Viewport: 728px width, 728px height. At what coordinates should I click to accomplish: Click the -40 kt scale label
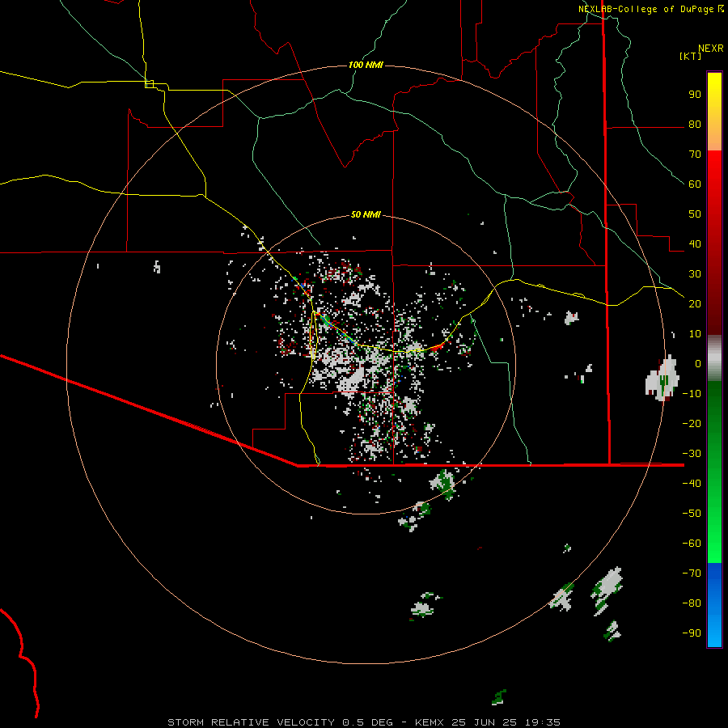click(692, 484)
